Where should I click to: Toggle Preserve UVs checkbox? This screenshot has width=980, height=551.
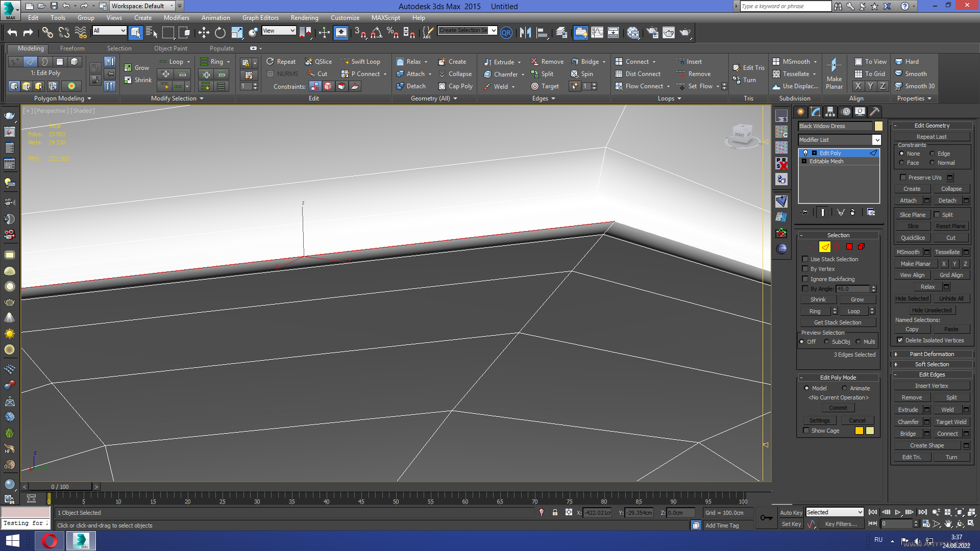(x=903, y=178)
